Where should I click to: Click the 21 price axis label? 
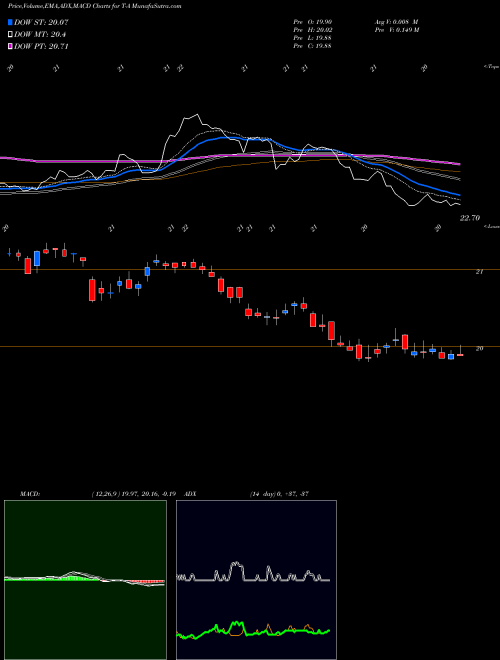click(x=479, y=272)
